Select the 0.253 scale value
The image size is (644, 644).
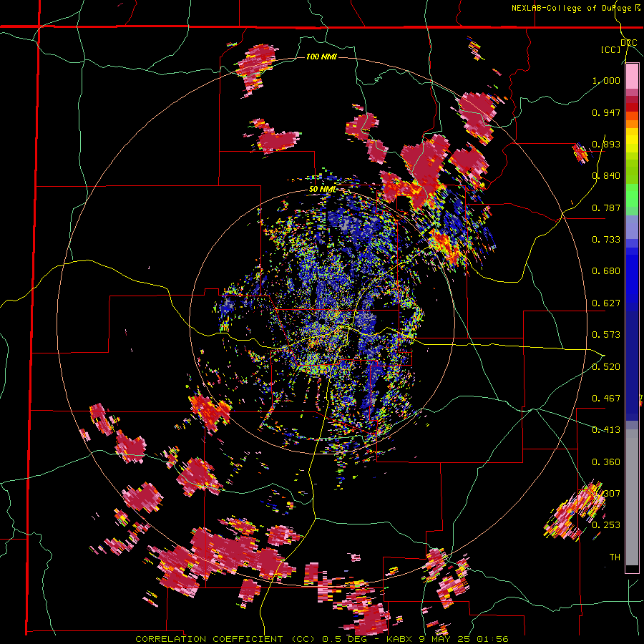606,525
